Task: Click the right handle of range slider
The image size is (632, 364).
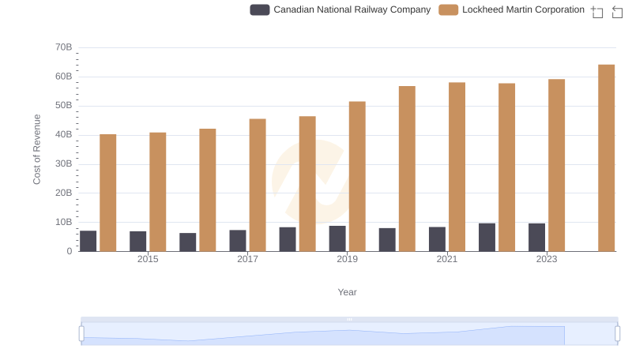Action: point(618,334)
